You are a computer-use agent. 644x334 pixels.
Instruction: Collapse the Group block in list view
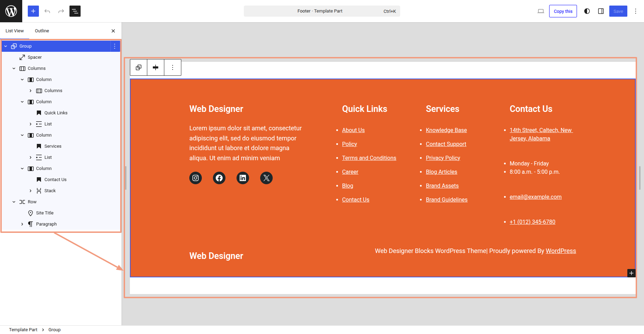point(6,46)
